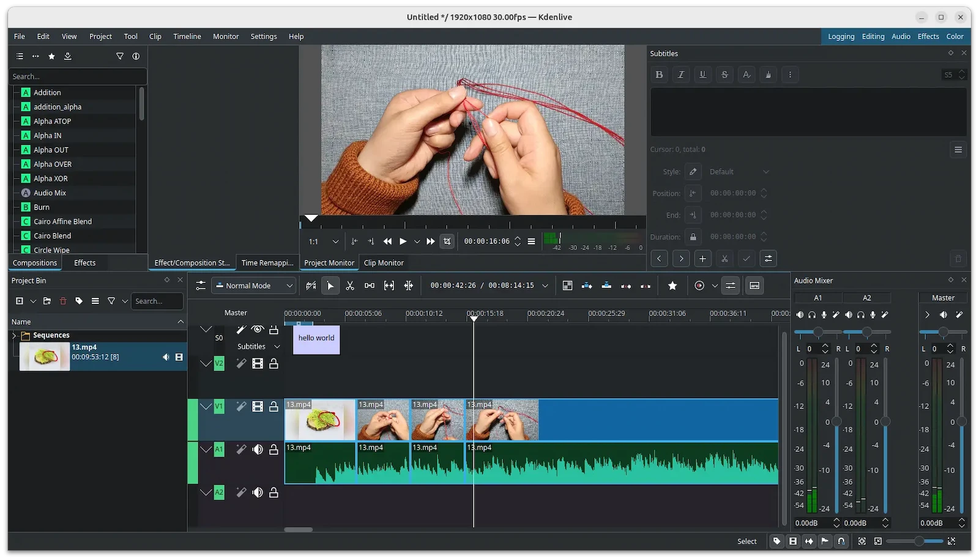This screenshot has height=560, width=979.
Task: Open the Monitor menu
Action: tap(226, 37)
